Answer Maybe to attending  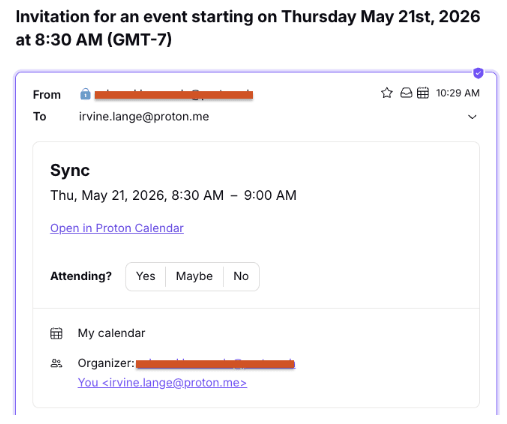tap(194, 276)
